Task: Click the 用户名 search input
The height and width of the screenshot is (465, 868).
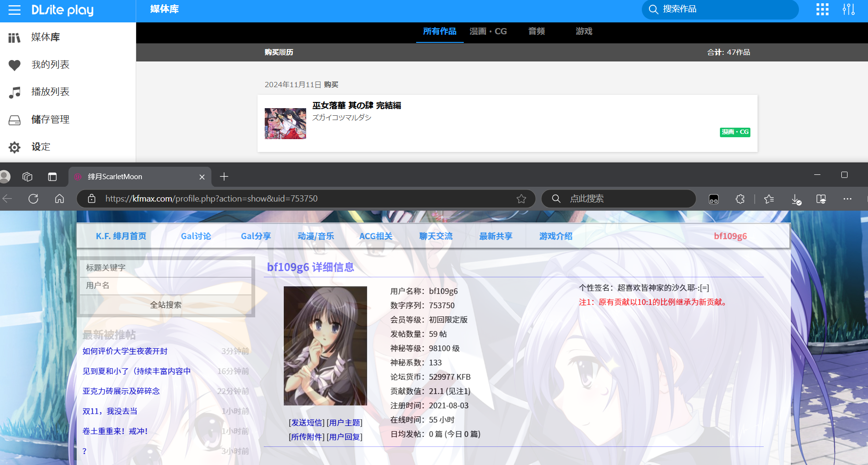Action: click(x=166, y=285)
